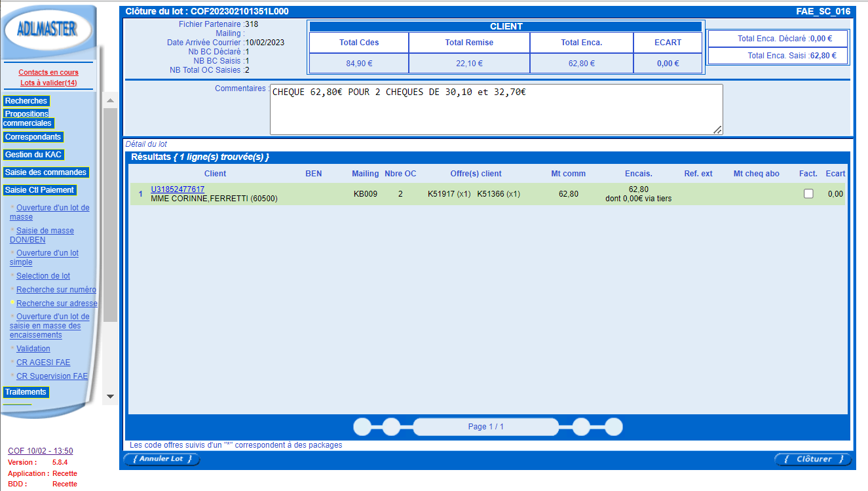Click the Fichier Partenaire value 318
The image size is (868, 491).
[x=252, y=24]
